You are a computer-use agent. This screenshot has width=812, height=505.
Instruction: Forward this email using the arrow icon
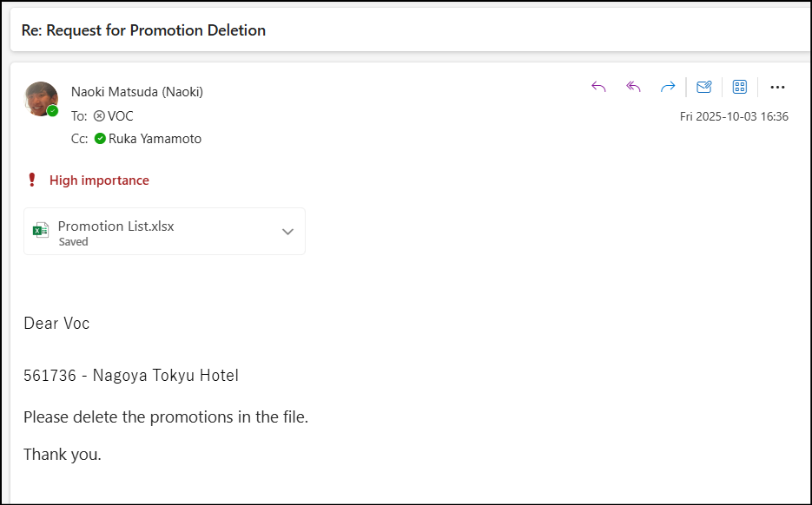click(x=668, y=87)
